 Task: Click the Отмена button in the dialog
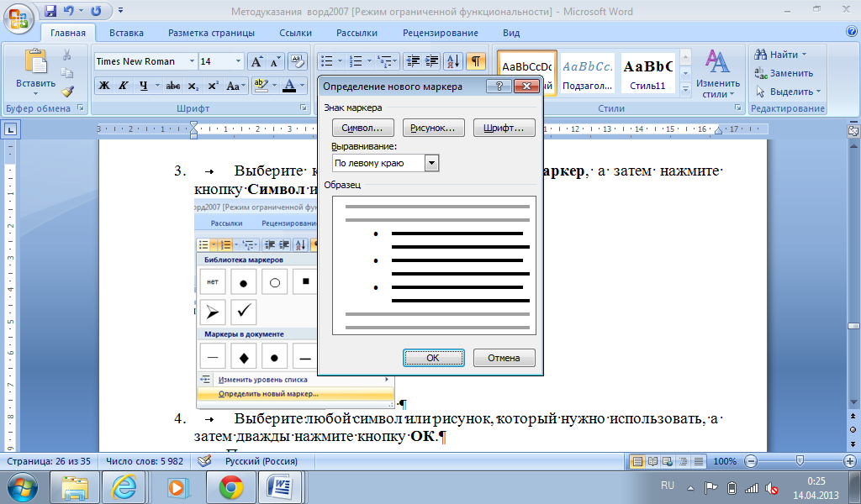pyautogui.click(x=504, y=358)
